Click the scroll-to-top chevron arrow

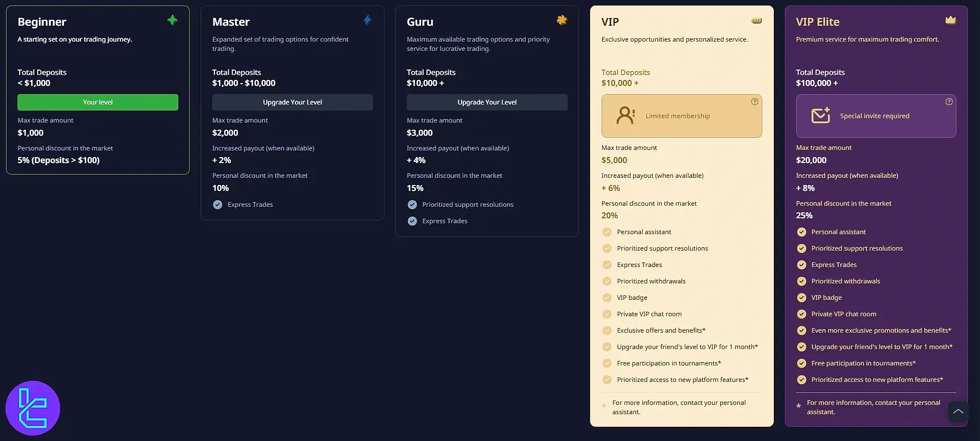958,411
